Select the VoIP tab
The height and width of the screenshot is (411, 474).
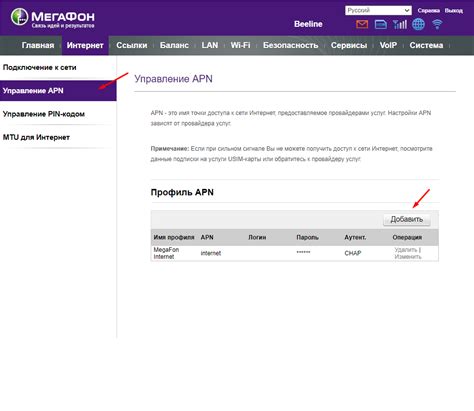tap(388, 45)
